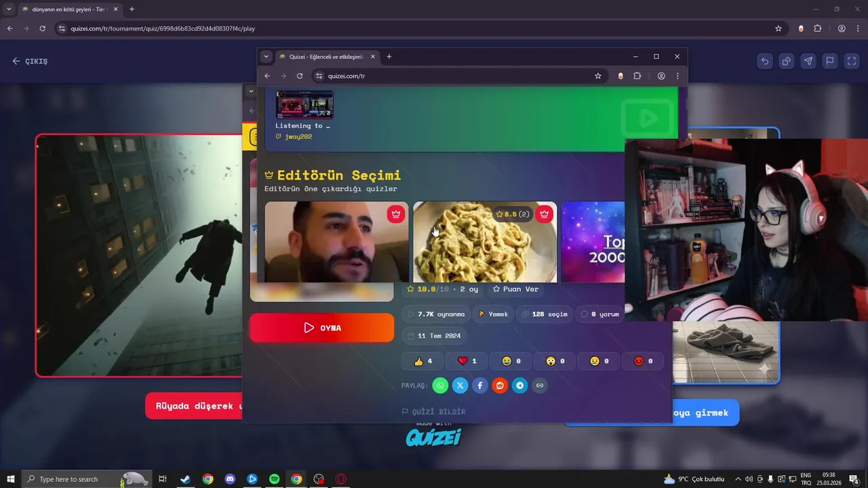Open new tab in front Chrome window
Screen dimensions: 868x488
coord(389,57)
